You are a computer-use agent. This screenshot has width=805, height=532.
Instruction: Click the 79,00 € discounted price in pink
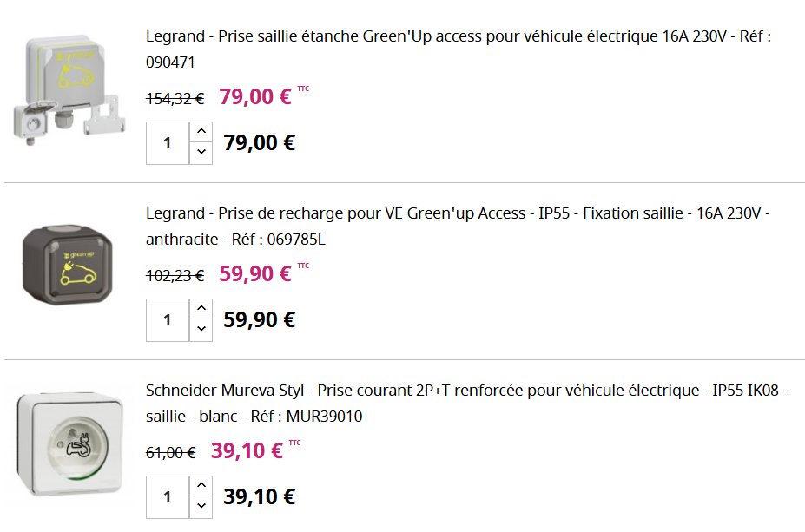click(255, 96)
